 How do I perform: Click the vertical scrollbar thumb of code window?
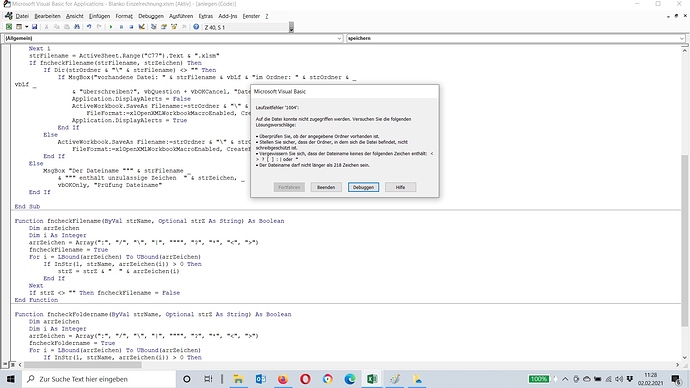(x=684, y=240)
